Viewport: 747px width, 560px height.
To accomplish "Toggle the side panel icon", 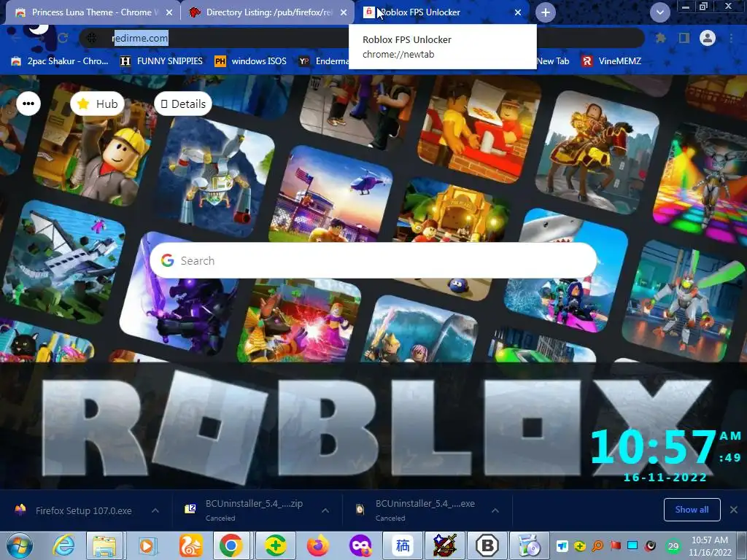I will [684, 38].
